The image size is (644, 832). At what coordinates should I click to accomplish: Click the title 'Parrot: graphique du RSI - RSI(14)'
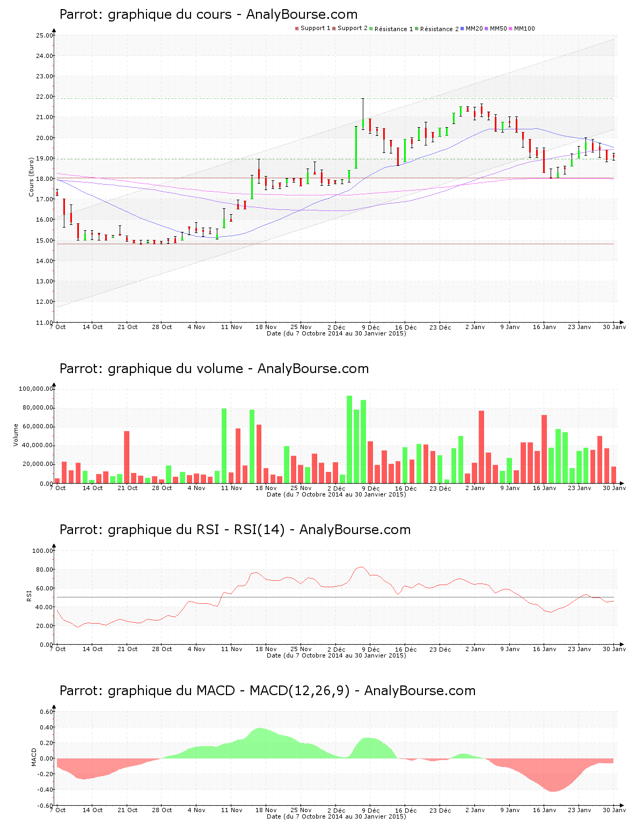click(x=172, y=530)
